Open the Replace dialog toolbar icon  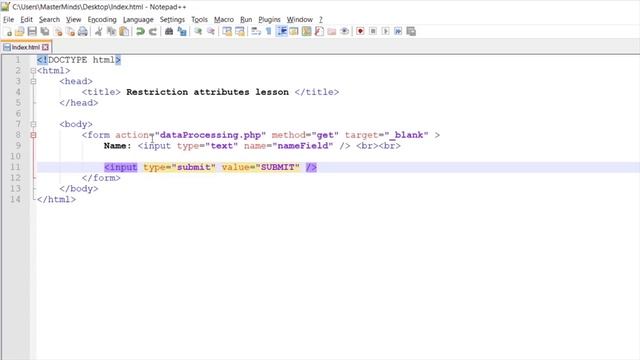pos(182,31)
